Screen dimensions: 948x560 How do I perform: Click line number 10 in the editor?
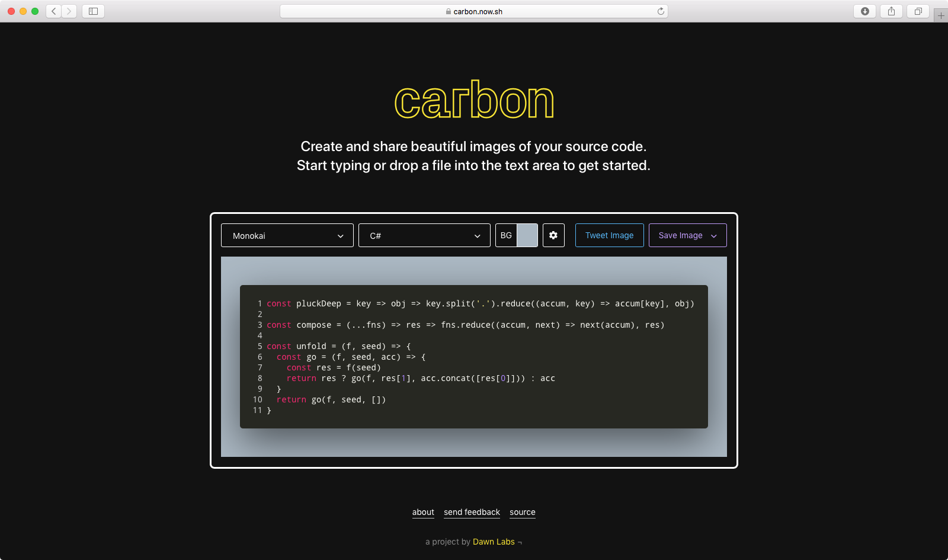[x=257, y=399]
